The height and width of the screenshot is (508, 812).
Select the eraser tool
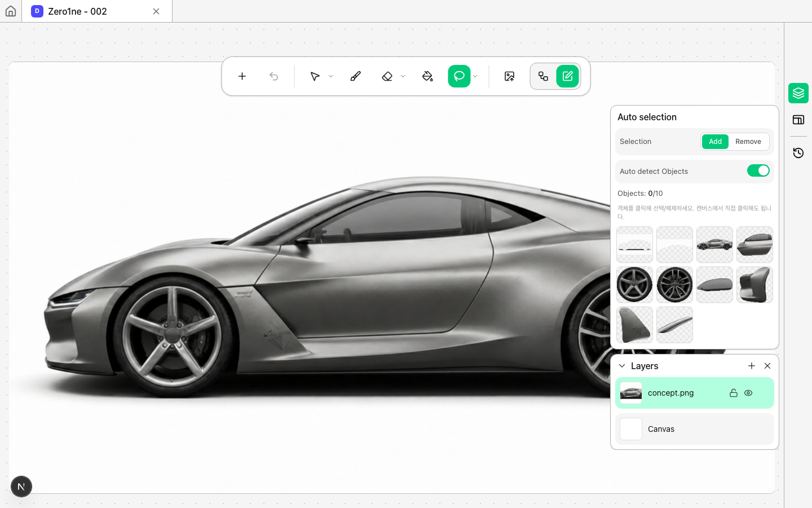click(x=387, y=76)
